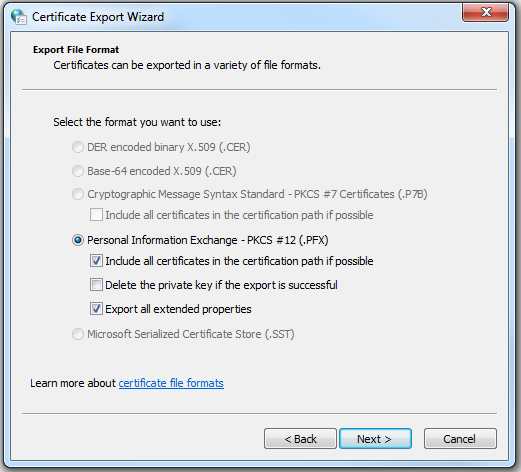Cancel the certificate export
Viewport: 521px width, 472px height.
point(460,439)
